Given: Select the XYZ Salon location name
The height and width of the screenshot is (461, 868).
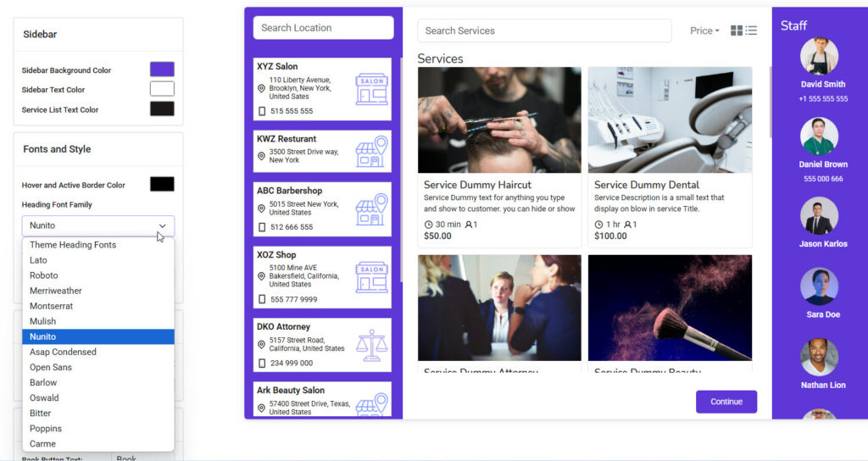Looking at the screenshot, I should point(277,66).
